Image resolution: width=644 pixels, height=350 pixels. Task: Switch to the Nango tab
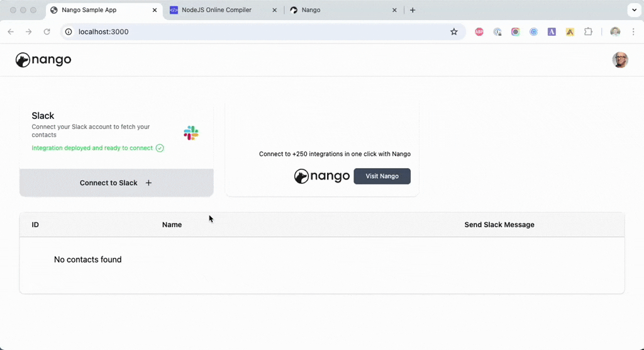point(343,10)
